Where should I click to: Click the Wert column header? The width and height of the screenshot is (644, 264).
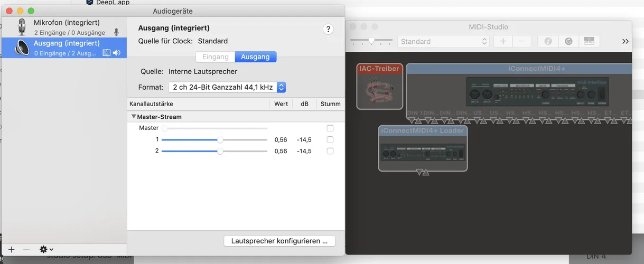(281, 104)
